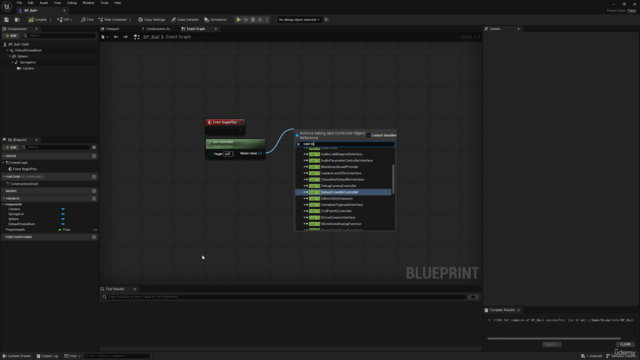Open the graph bookmarks dropdown icon
The image size is (640, 360).
pos(104,37)
